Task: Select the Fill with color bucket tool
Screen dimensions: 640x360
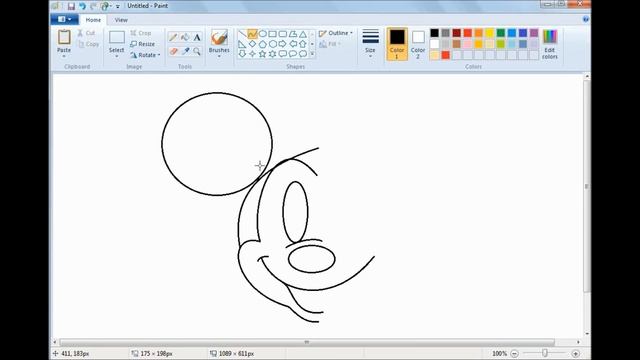Action: (x=185, y=38)
